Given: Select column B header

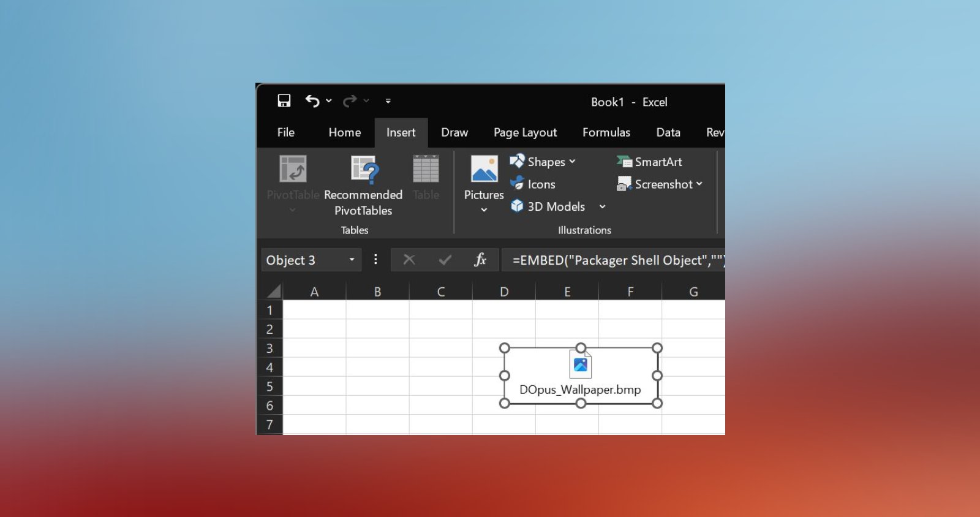Looking at the screenshot, I should (378, 292).
